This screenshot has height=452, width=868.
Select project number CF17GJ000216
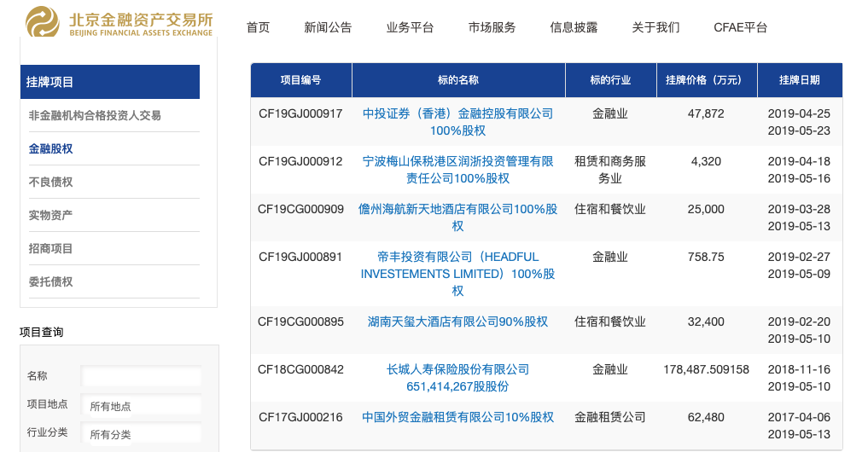click(x=300, y=417)
